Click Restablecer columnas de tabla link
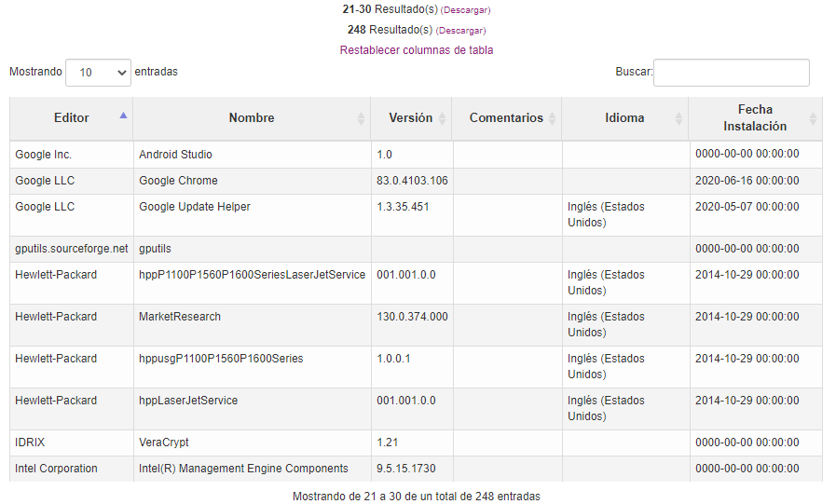This screenshot has height=504, width=836. click(x=417, y=50)
